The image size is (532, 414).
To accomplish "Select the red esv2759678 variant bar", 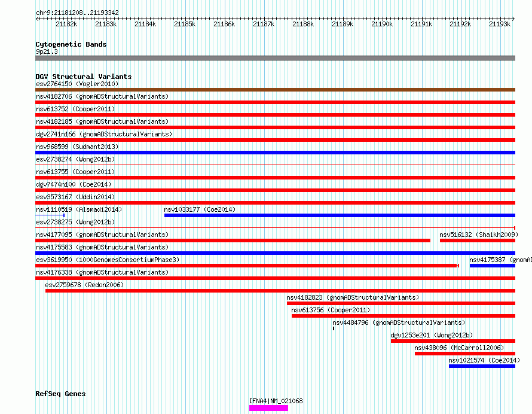I will [280, 291].
